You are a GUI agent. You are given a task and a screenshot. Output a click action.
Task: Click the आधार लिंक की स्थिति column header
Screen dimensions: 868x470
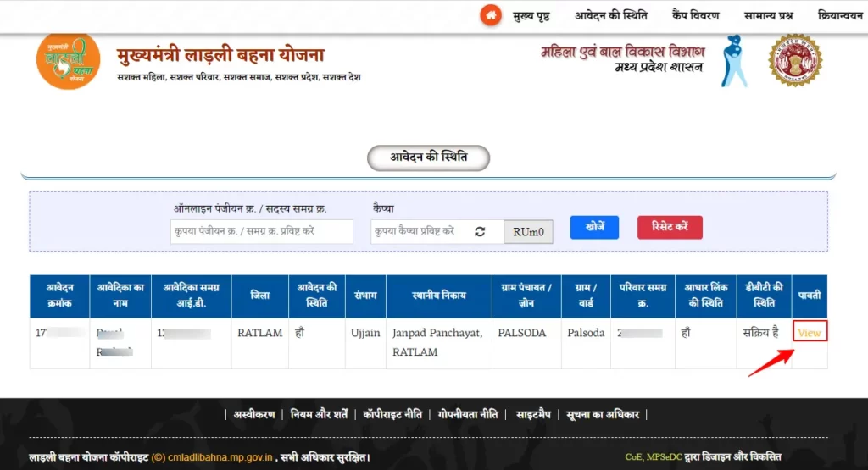tap(706, 296)
